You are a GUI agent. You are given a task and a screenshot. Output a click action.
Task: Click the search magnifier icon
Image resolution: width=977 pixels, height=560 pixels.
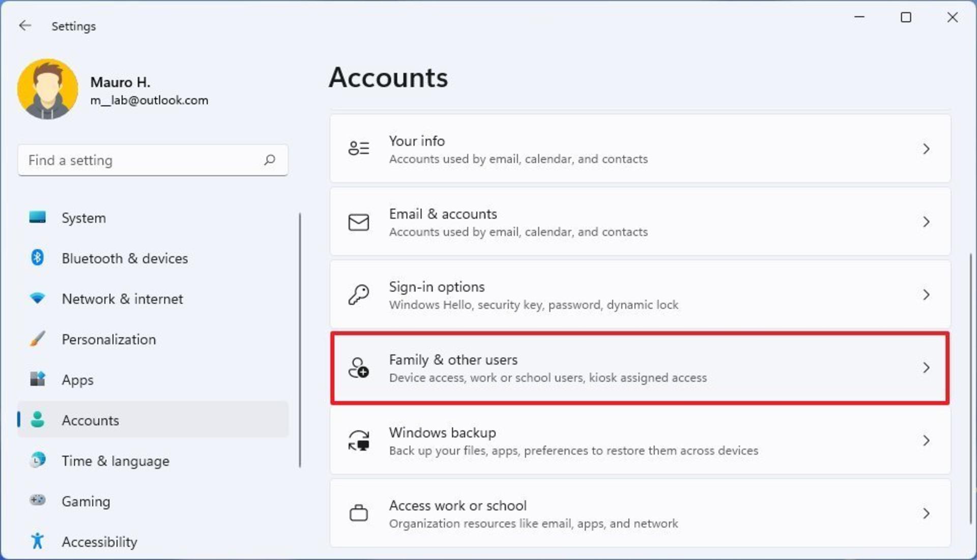pos(270,160)
